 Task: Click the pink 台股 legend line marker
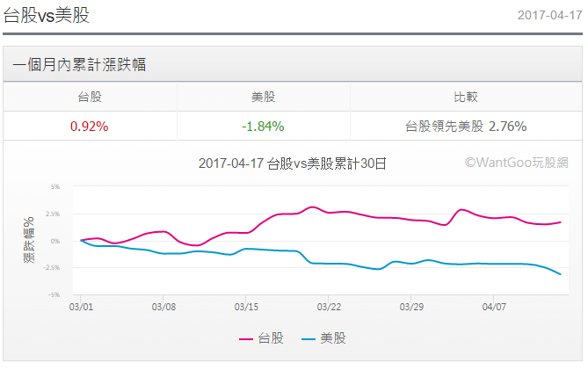[x=247, y=338]
